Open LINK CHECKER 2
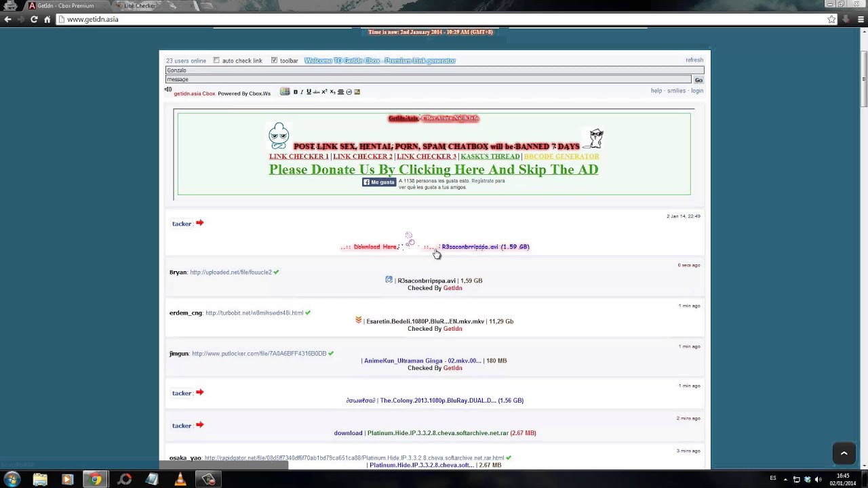This screenshot has height=488, width=868. tap(363, 157)
